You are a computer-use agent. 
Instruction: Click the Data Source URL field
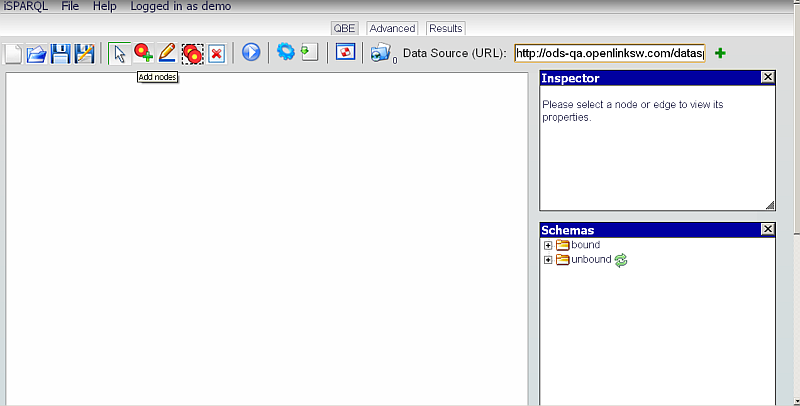coord(610,53)
